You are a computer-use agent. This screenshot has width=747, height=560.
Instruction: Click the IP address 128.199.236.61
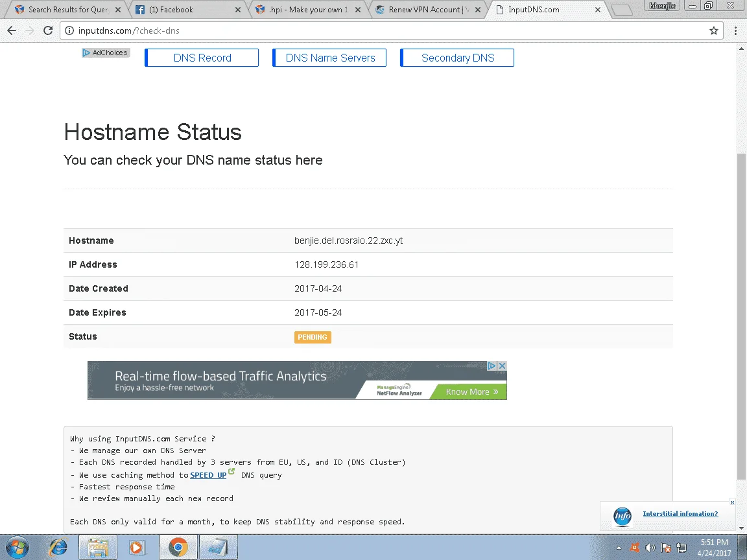click(x=326, y=264)
